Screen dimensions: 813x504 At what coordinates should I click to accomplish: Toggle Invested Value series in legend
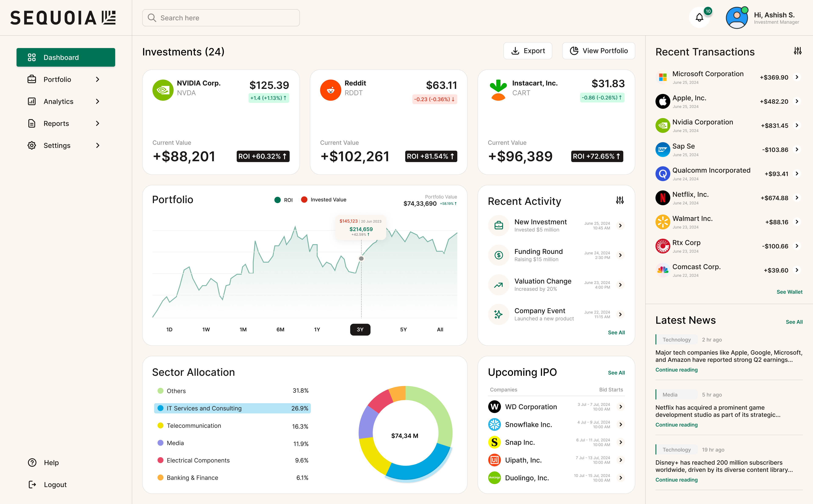tap(324, 200)
